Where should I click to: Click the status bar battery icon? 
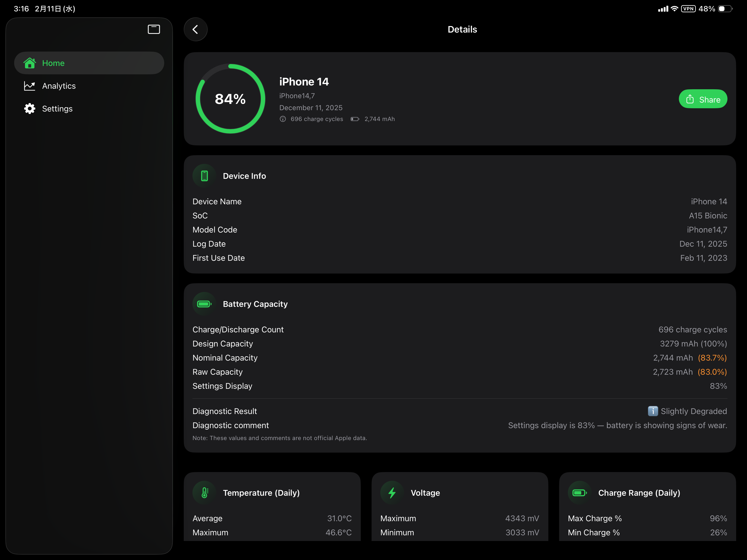725,9
